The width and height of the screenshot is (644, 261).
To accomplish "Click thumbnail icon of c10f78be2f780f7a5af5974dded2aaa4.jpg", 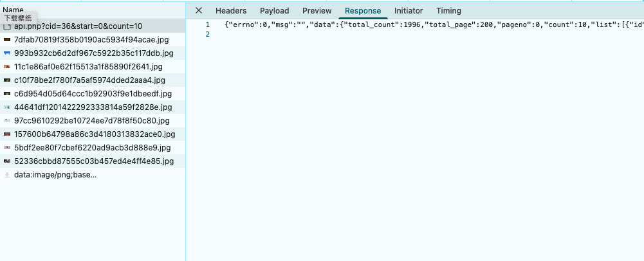I will [7, 80].
